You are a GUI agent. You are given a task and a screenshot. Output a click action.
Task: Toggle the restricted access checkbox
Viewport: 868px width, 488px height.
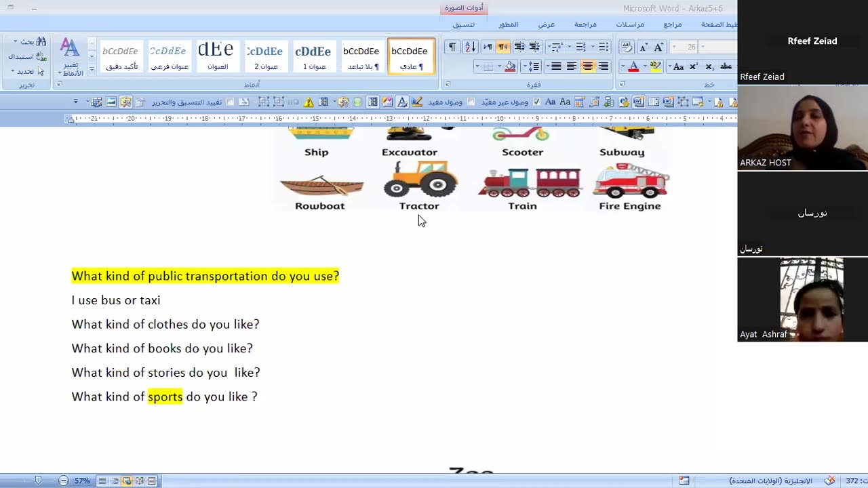tap(471, 102)
